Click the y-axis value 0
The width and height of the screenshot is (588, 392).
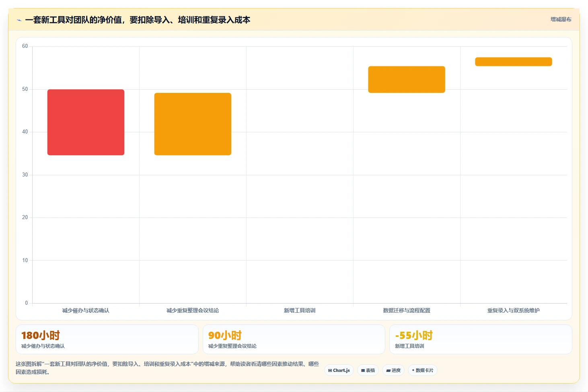tap(27, 303)
